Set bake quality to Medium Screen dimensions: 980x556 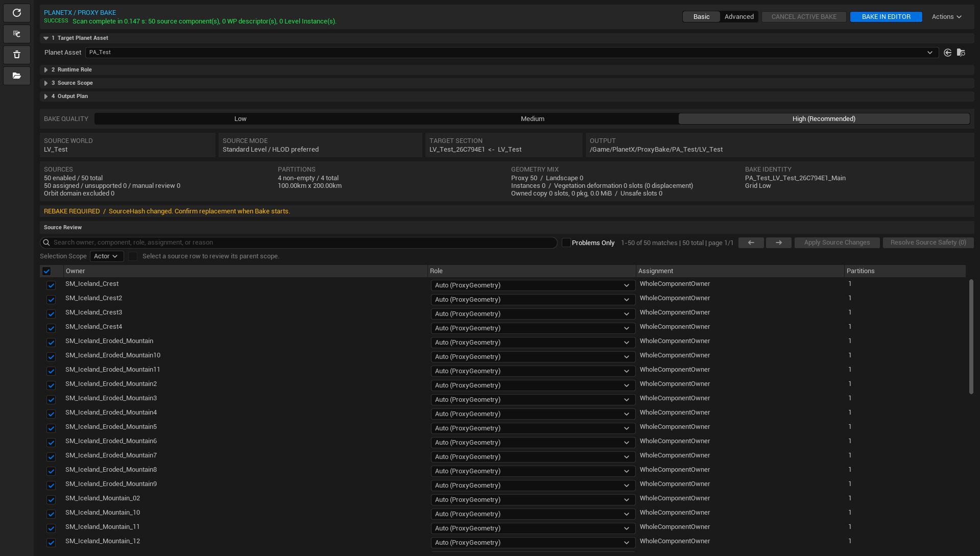coord(532,119)
